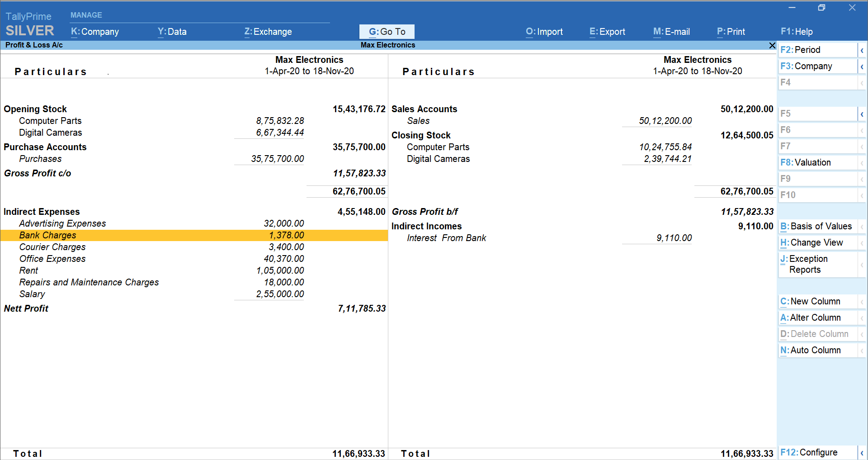
Task: Expand the chevron beside Basis of Values
Action: (863, 226)
